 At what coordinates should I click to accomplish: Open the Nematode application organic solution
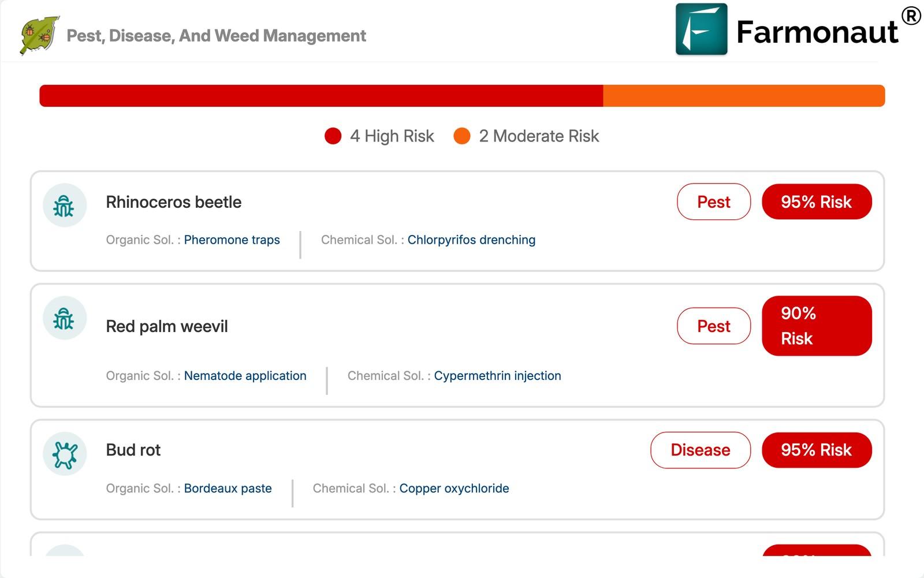245,375
